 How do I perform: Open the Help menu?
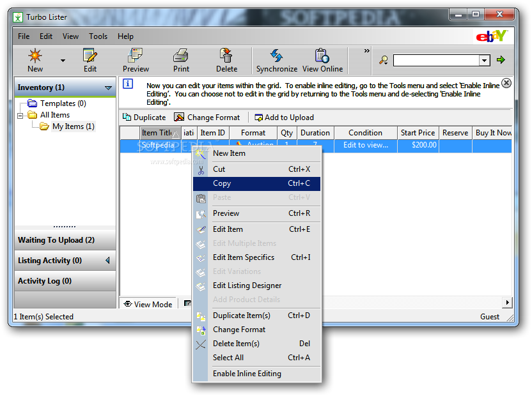[x=125, y=36]
